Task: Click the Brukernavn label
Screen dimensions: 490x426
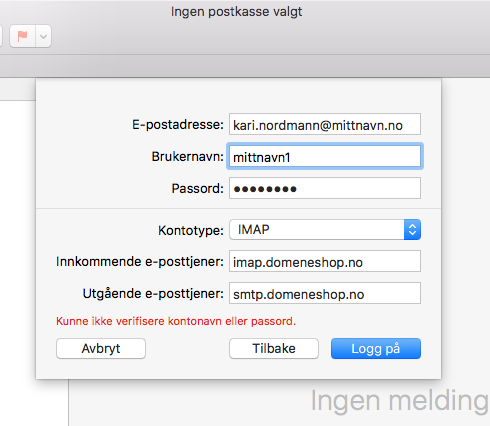Action: point(187,157)
